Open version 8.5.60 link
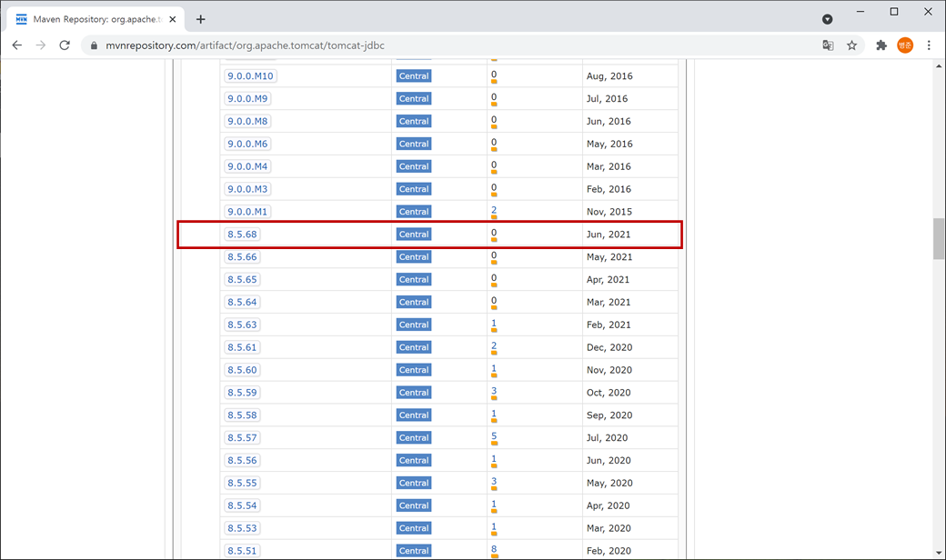 [242, 369]
